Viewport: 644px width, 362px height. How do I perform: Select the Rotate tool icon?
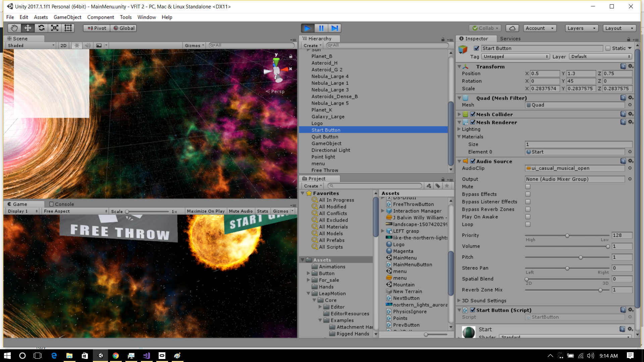tap(41, 28)
